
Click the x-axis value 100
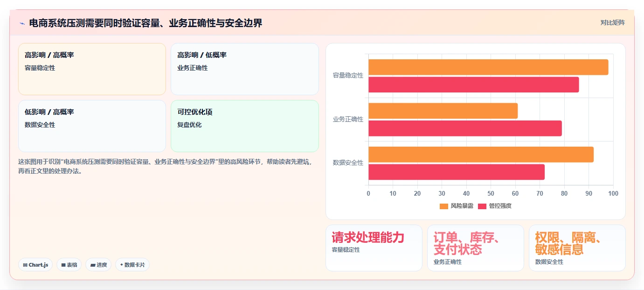[613, 193]
